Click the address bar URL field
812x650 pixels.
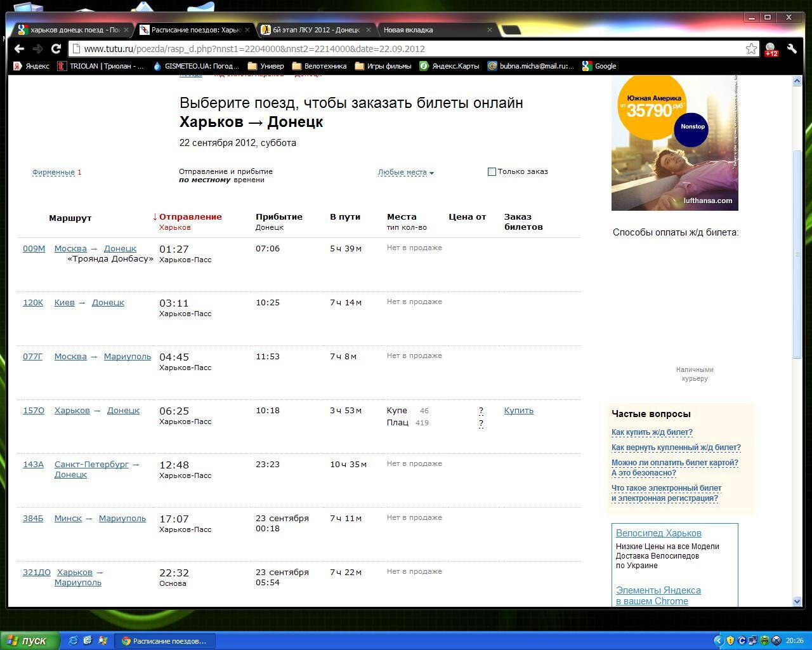click(406, 49)
